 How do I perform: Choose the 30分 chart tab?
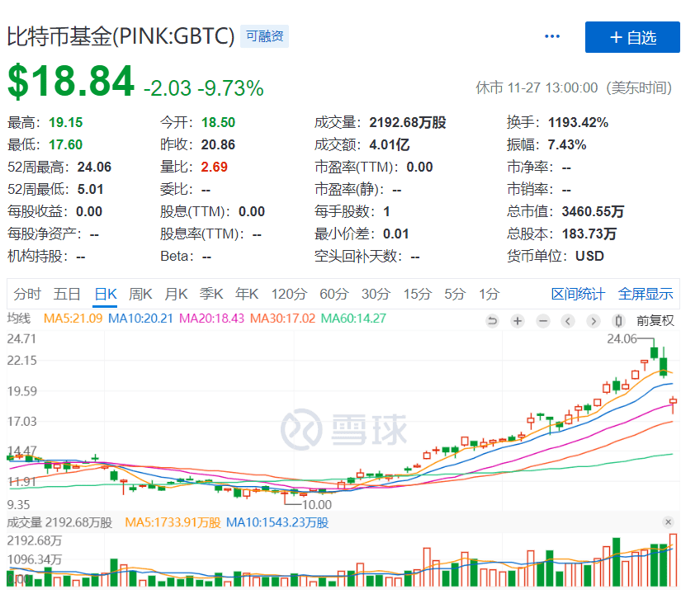point(376,294)
